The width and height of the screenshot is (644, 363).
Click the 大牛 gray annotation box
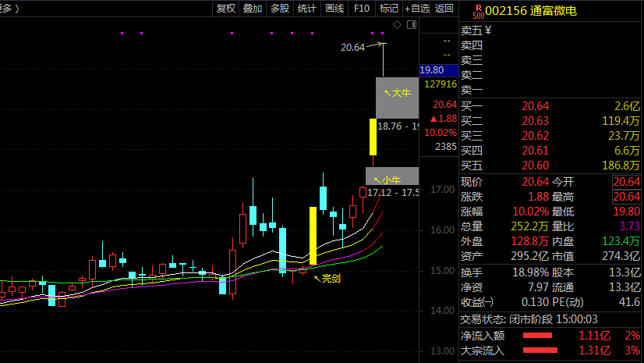click(397, 98)
